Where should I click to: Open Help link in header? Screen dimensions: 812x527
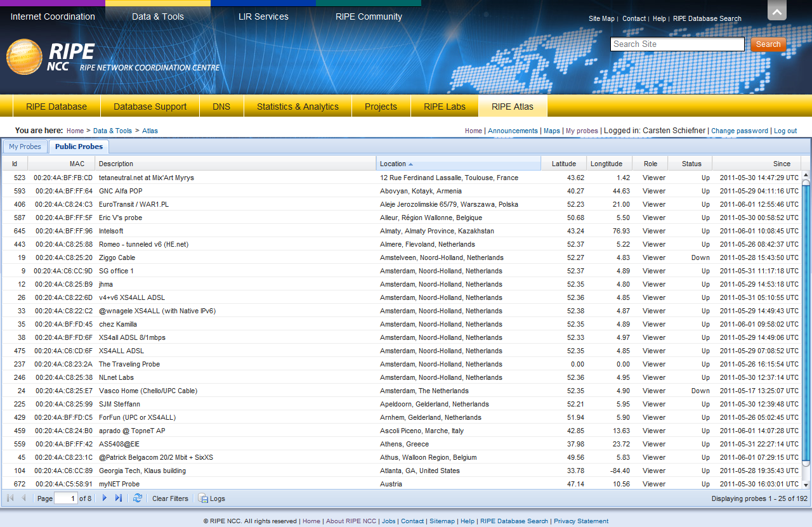[659, 18]
